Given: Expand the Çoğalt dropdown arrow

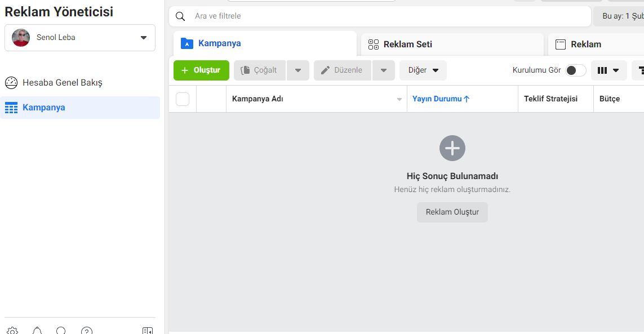Looking at the screenshot, I should tap(298, 70).
